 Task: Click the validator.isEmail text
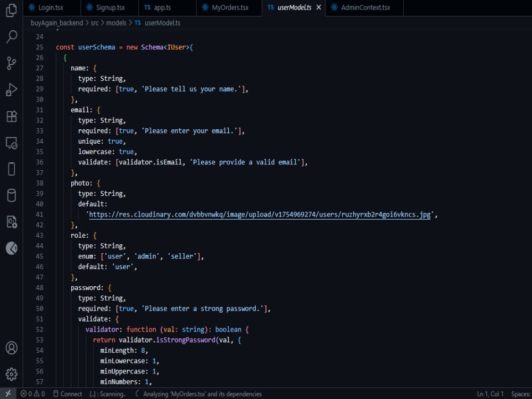coord(150,162)
